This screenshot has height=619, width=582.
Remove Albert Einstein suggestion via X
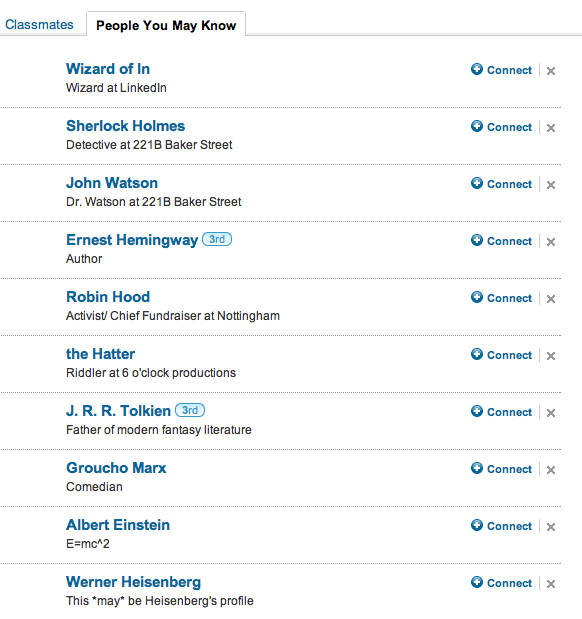(x=551, y=527)
